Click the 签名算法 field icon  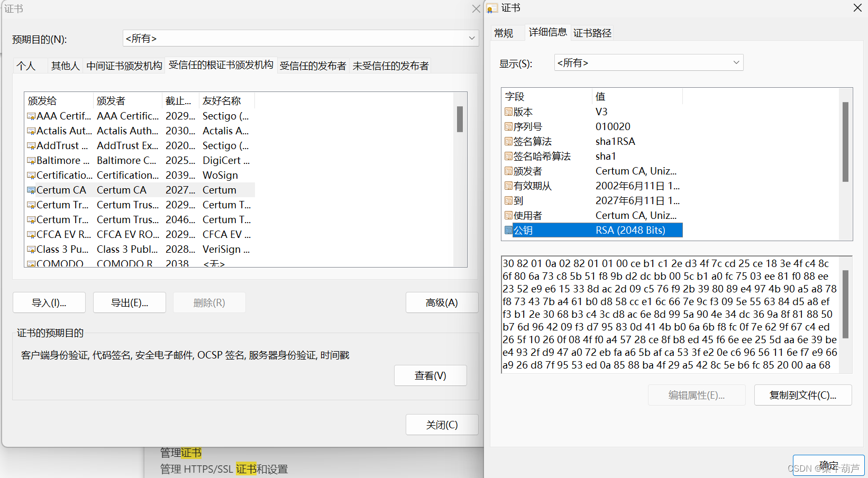[x=508, y=141]
